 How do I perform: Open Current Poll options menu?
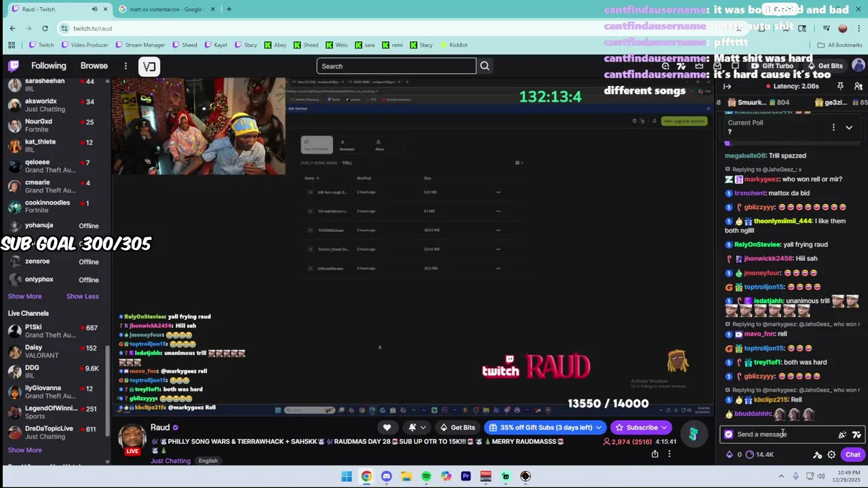(x=833, y=127)
